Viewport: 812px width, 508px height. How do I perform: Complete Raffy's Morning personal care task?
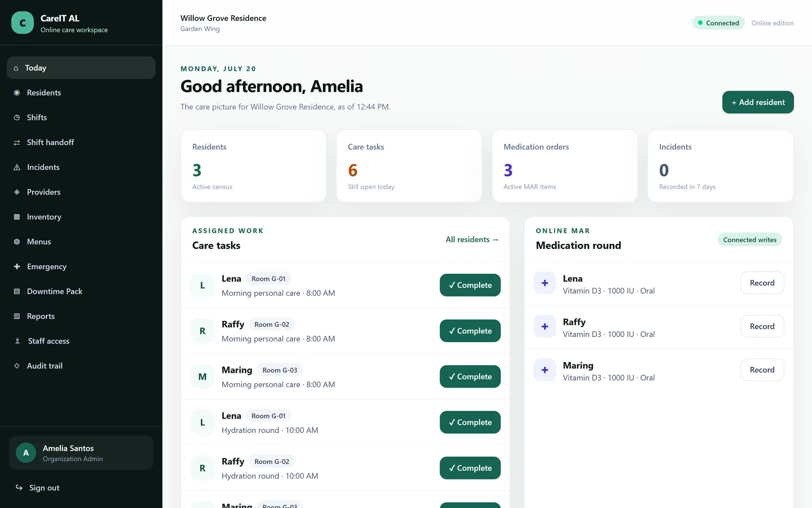(x=470, y=331)
